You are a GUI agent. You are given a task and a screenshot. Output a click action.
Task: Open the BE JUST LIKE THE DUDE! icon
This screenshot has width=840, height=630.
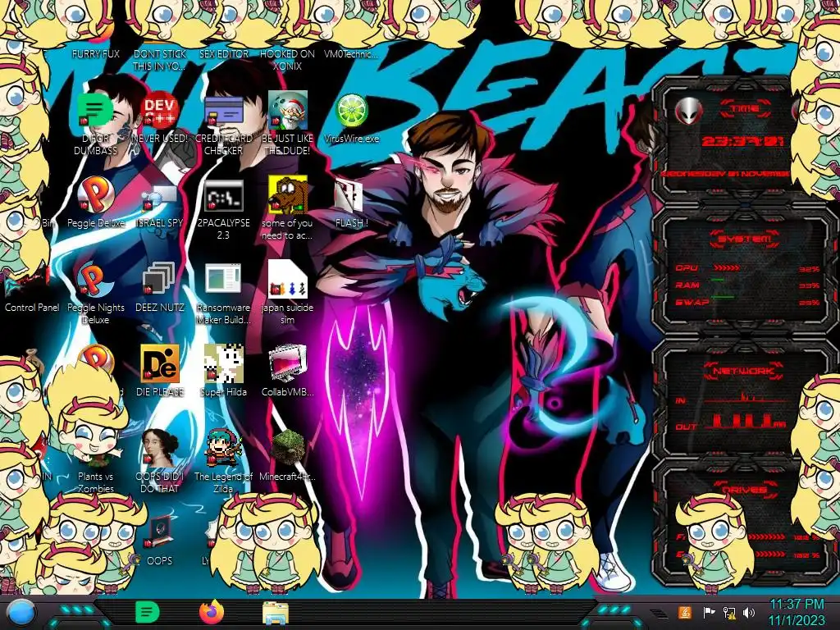click(x=287, y=111)
